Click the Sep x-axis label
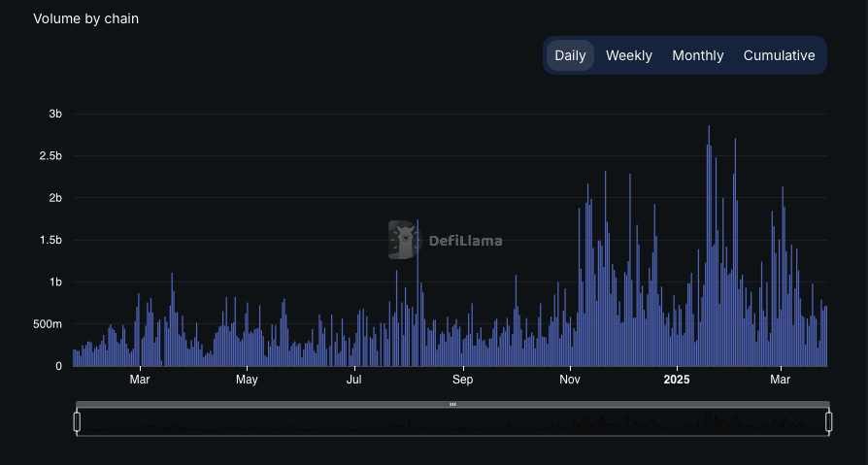Screen dimensions: 868x465 point(462,380)
